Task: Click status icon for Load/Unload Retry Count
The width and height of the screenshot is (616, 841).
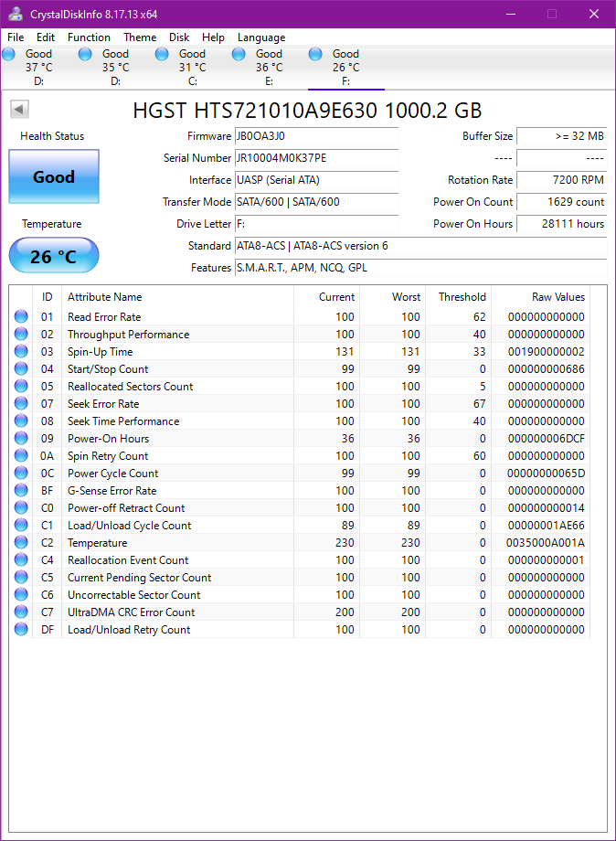Action: click(21, 629)
